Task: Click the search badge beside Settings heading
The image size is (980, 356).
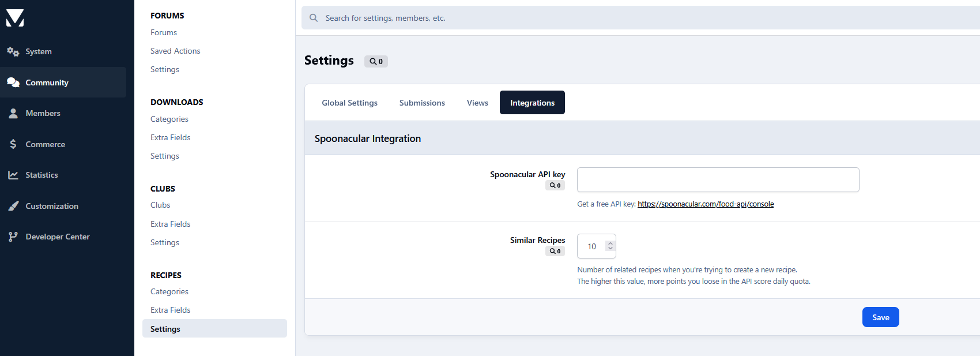Action: click(x=376, y=61)
